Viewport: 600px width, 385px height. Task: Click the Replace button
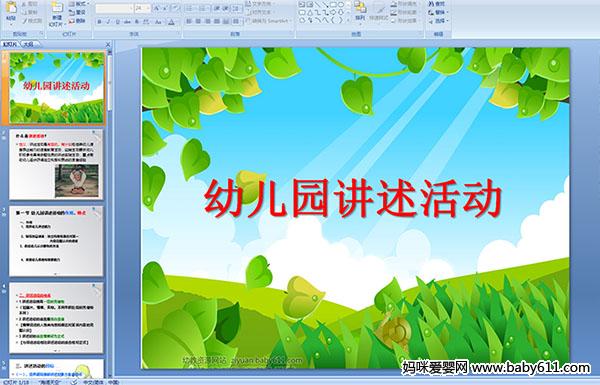tap(437, 12)
